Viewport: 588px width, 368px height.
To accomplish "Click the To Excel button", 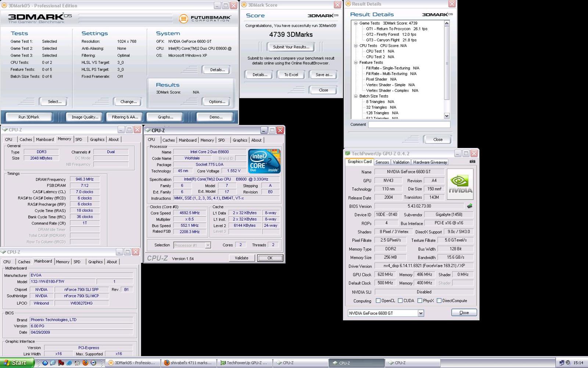I will (291, 75).
